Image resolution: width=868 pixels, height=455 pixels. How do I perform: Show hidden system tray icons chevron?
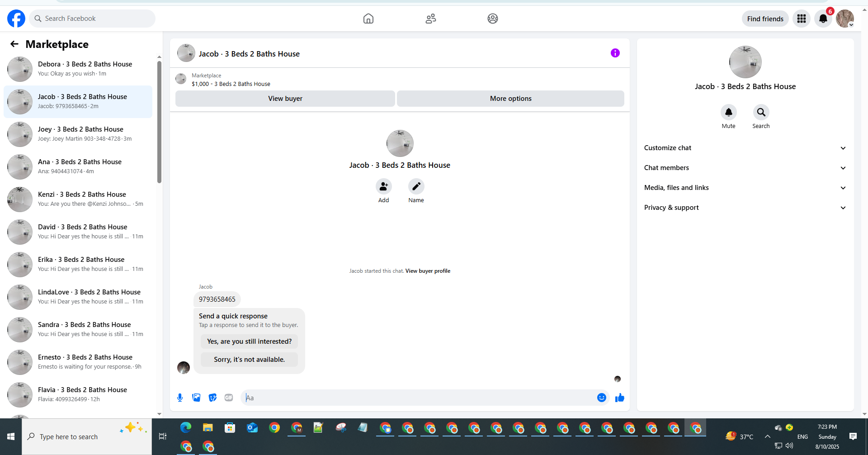[768, 436]
